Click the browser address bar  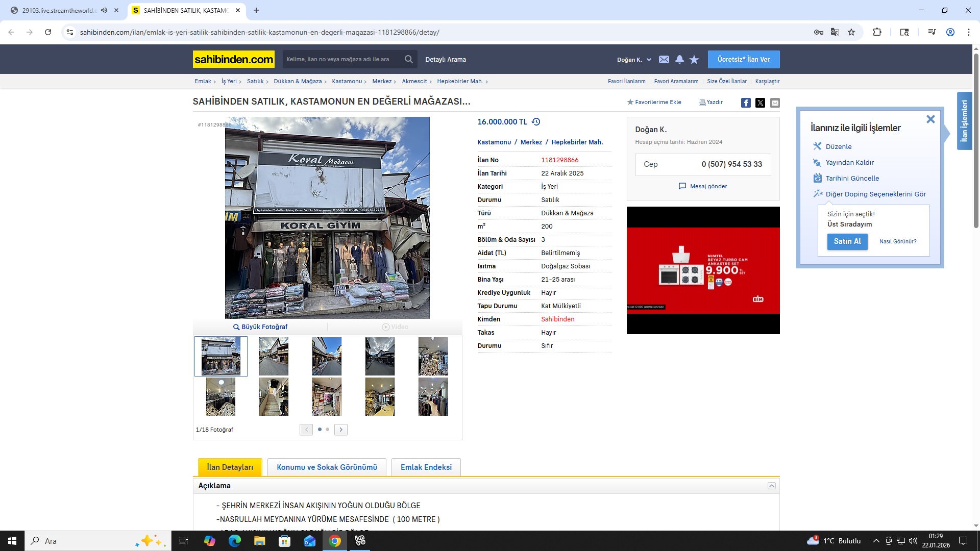[x=439, y=32]
